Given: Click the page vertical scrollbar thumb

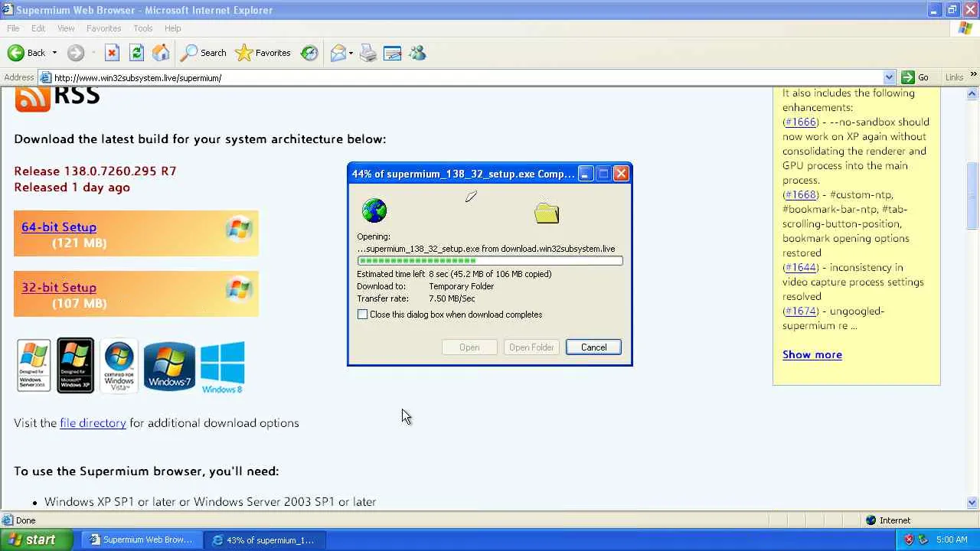Looking at the screenshot, I should pyautogui.click(x=972, y=195).
